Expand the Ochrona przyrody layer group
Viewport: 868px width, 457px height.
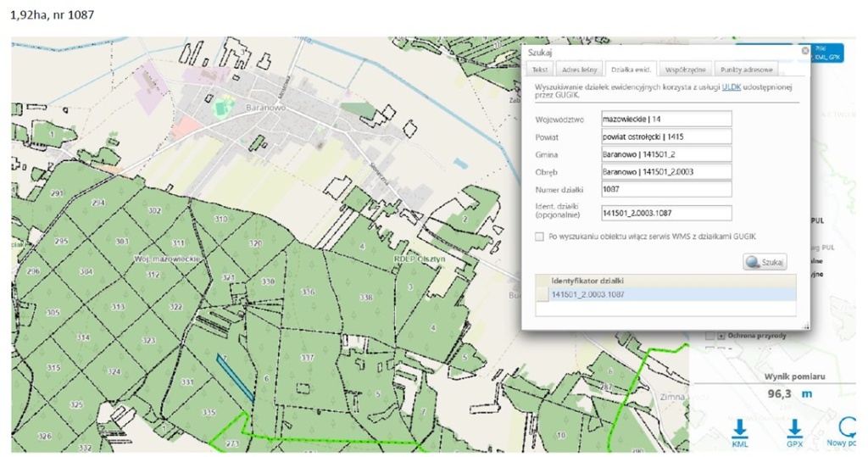(721, 336)
